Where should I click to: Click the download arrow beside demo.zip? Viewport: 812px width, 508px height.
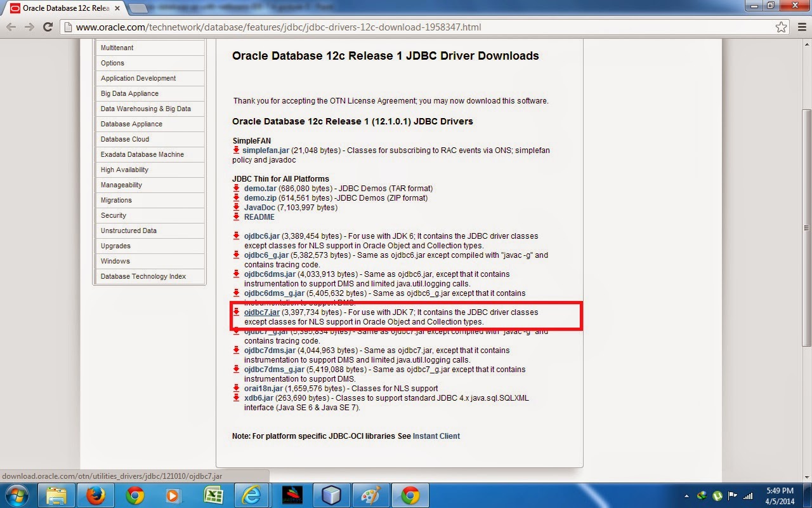click(x=237, y=198)
